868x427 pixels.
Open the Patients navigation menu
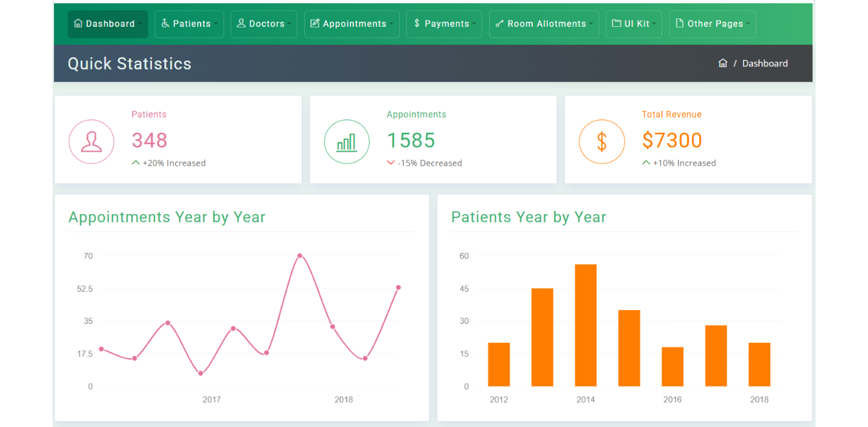tap(189, 23)
